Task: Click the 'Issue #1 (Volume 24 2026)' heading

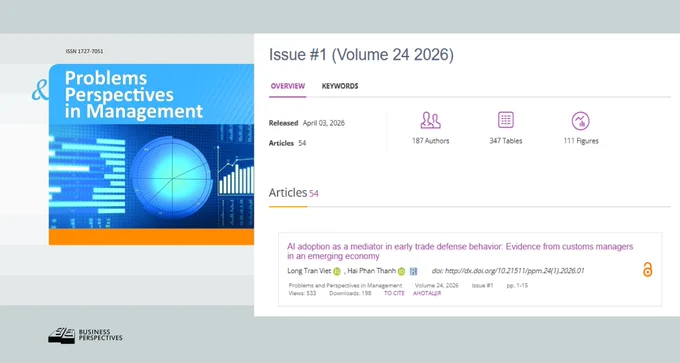Action: [361, 55]
